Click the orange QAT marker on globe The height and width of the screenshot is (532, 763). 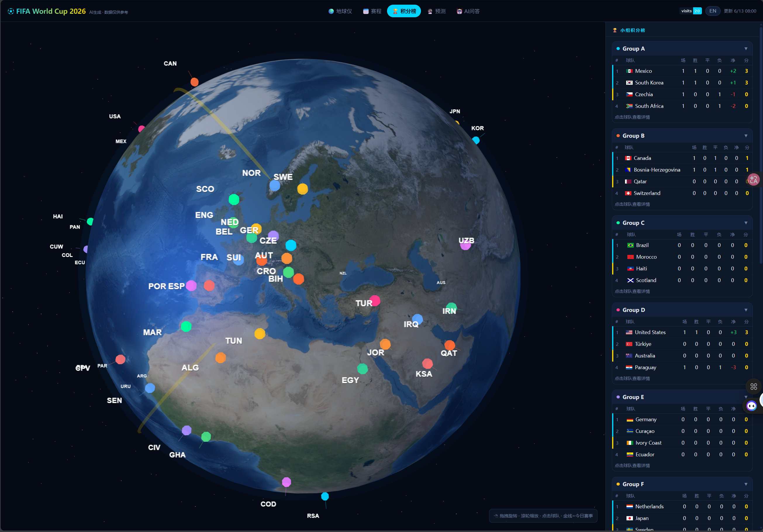[450, 345]
